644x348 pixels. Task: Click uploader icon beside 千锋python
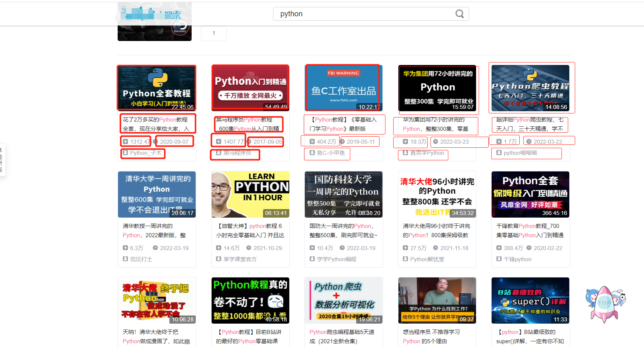(x=499, y=259)
